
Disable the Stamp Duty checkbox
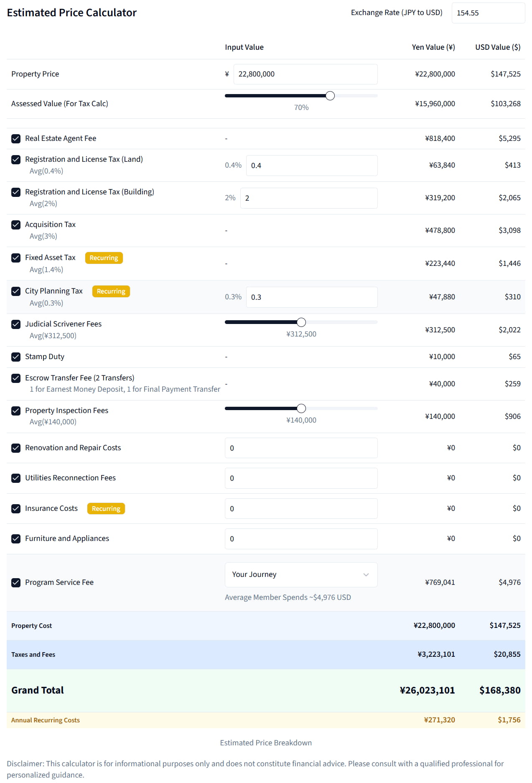[16, 357]
